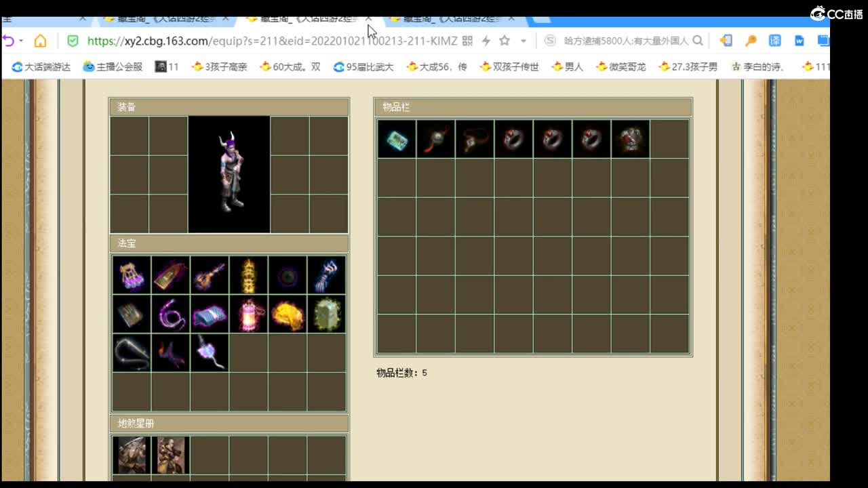Open the 双孩子传世 bookmark
The height and width of the screenshot is (488, 868).
[509, 66]
